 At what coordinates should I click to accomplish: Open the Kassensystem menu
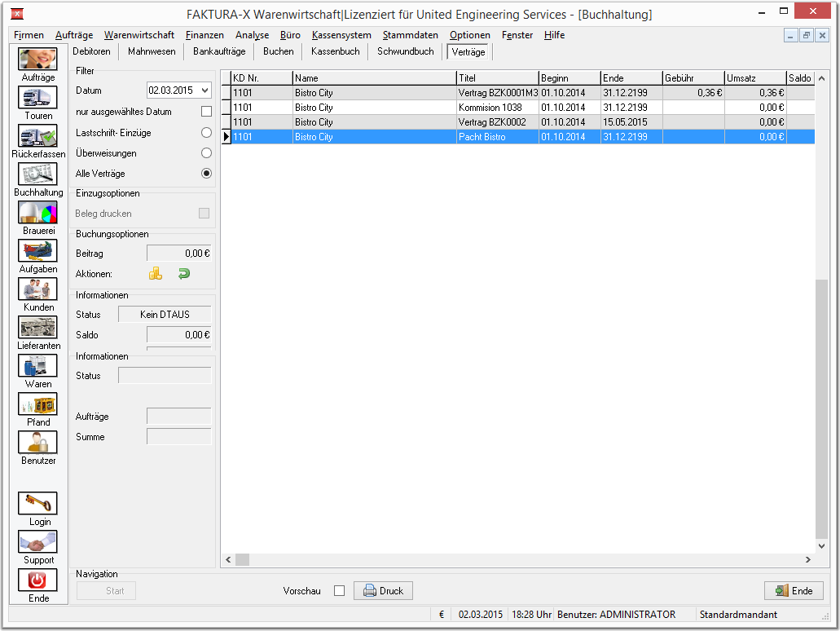pyautogui.click(x=341, y=35)
